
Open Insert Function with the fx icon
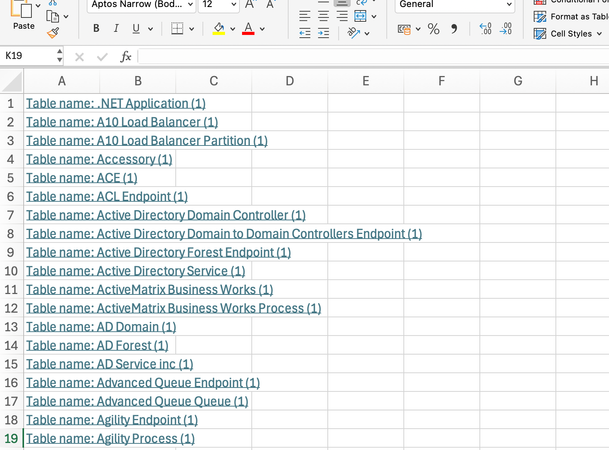click(125, 57)
